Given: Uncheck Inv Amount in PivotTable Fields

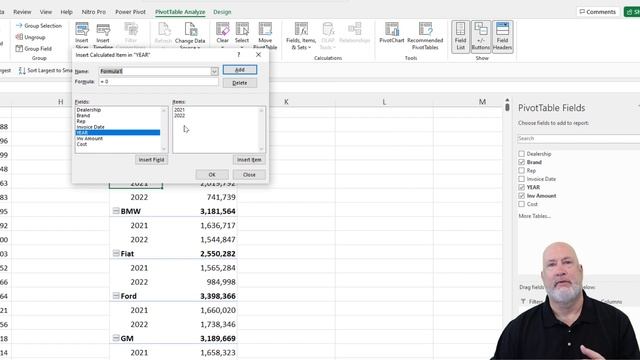Looking at the screenshot, I should pyautogui.click(x=522, y=196).
